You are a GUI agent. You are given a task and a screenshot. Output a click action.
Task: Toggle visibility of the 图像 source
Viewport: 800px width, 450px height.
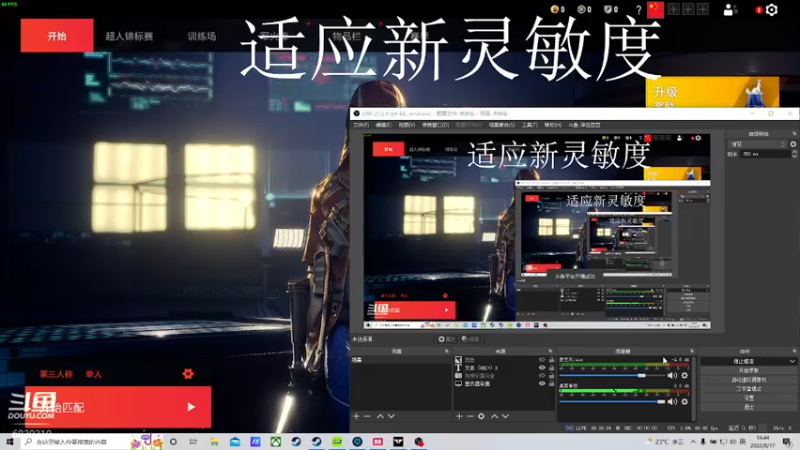542,360
